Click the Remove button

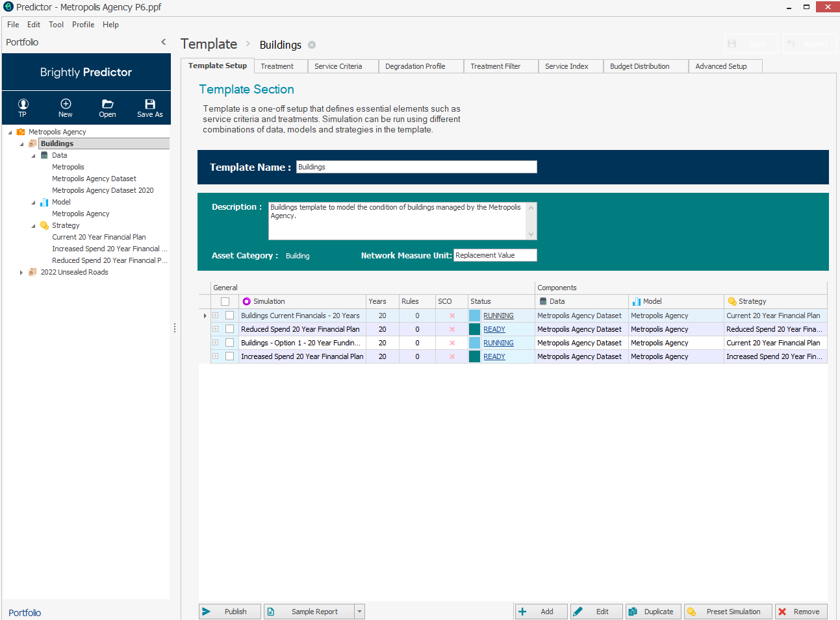[x=801, y=612]
